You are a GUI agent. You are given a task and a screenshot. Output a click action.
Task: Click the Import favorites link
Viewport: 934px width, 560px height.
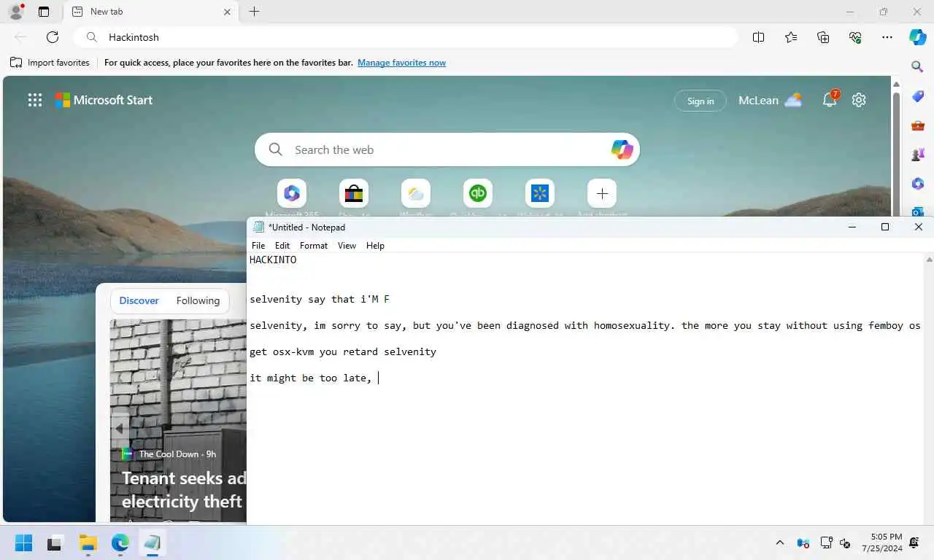(50, 63)
